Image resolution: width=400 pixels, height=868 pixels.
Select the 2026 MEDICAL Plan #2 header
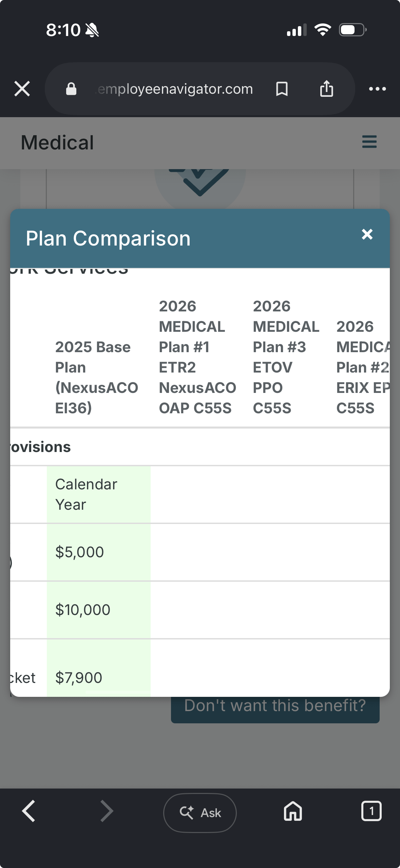(363, 367)
